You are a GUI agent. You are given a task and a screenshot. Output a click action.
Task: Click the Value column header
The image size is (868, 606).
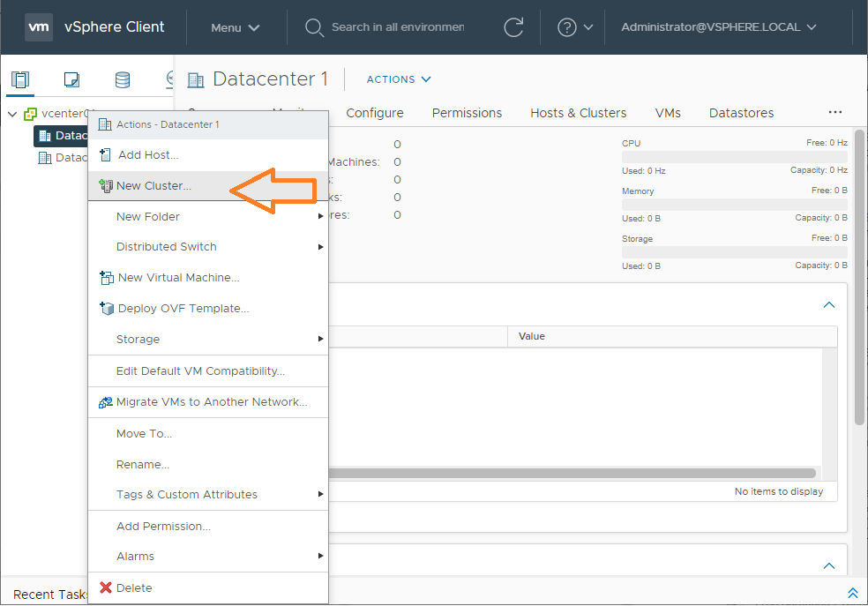[672, 336]
